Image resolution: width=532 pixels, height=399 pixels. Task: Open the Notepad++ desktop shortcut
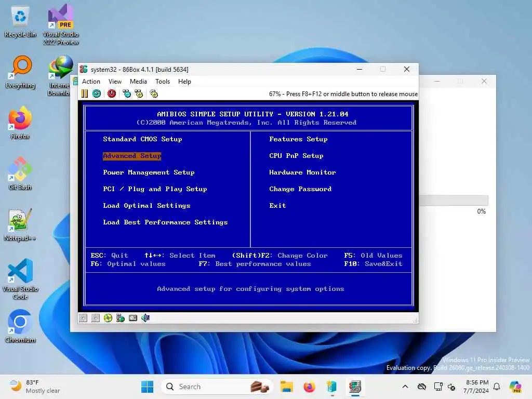20,224
